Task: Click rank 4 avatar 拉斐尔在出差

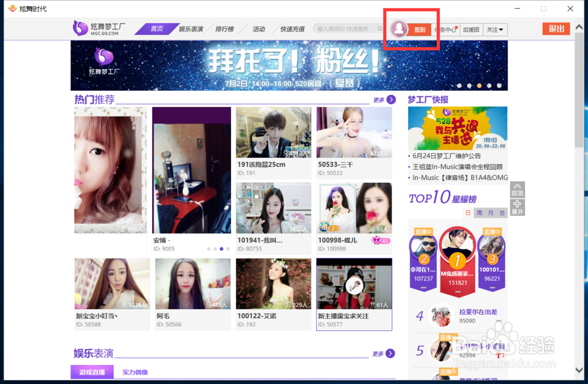Action: point(441,315)
